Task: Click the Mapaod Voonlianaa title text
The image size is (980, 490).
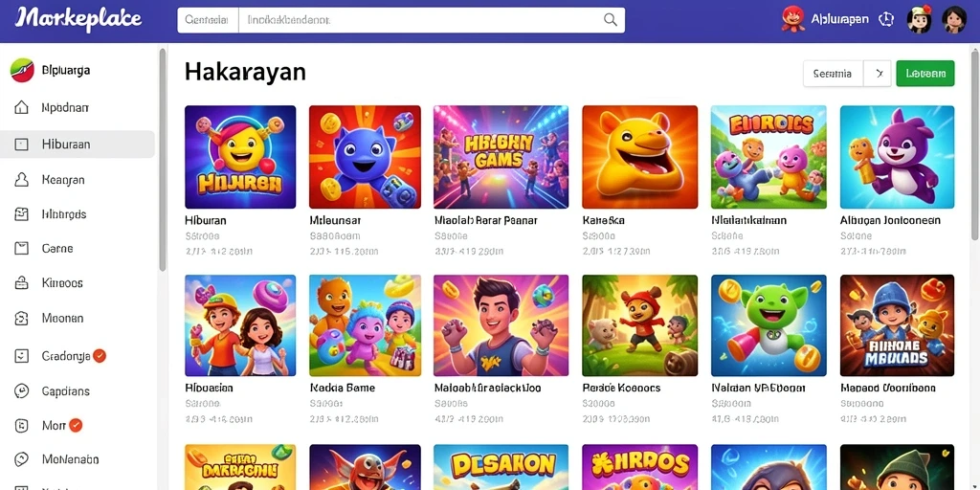Action: coord(888,389)
